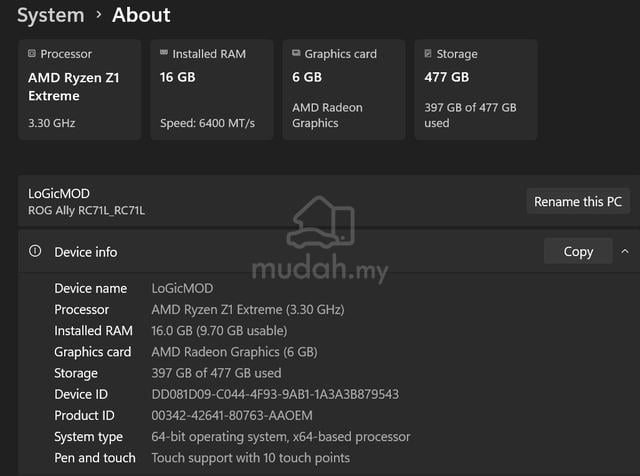
Task: Open the Processor AMD Ryzen Z1 Extreme card
Action: [80, 90]
